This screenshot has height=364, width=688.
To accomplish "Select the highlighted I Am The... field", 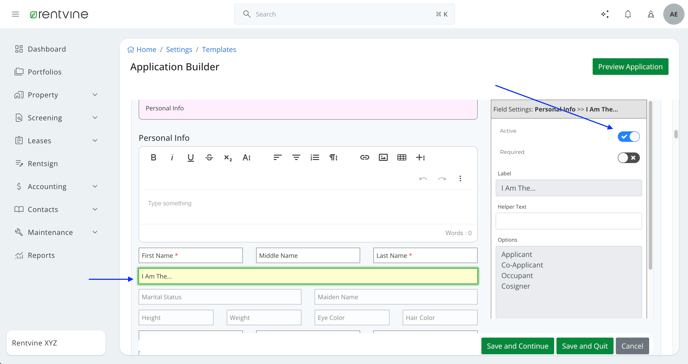I will pos(308,276).
